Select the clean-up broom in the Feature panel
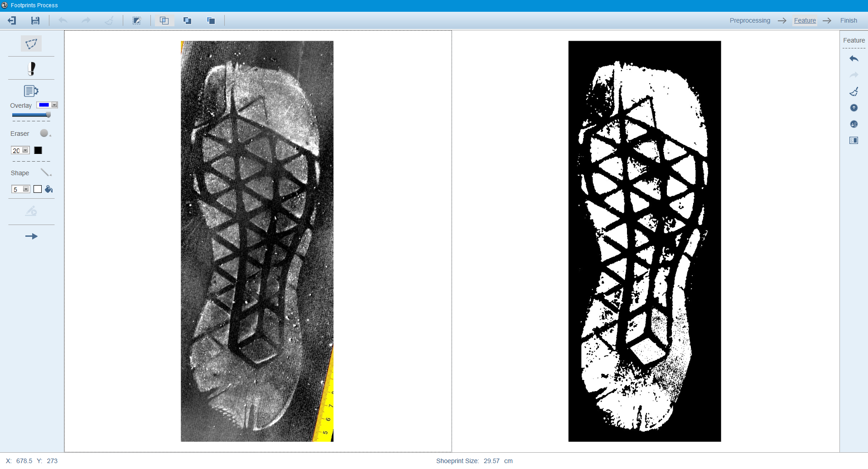The width and height of the screenshot is (868, 469). coord(854,92)
